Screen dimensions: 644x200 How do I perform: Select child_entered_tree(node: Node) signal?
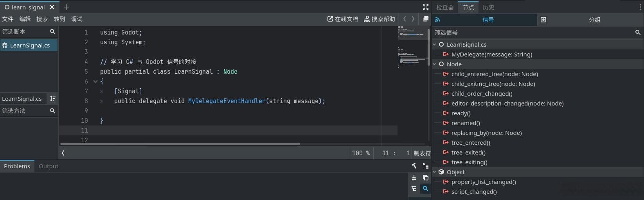[495, 74]
